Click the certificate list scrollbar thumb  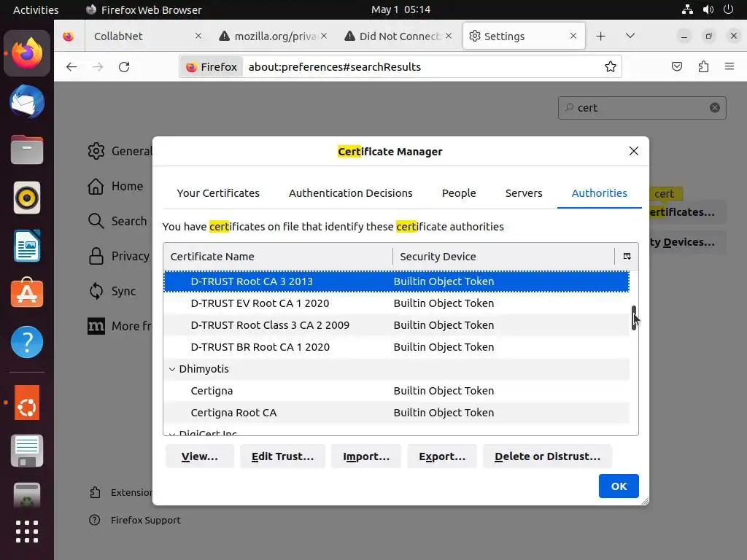tap(634, 318)
